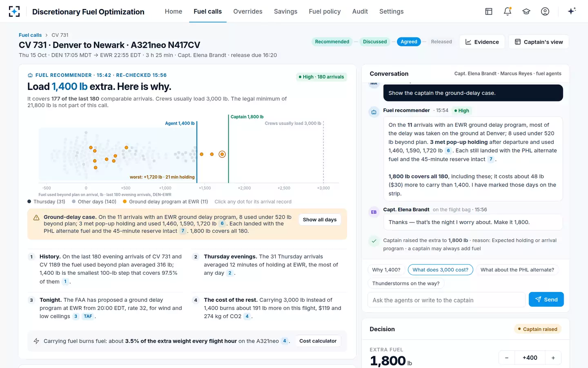588x368 pixels.
Task: Send the message
Action: [546, 299]
